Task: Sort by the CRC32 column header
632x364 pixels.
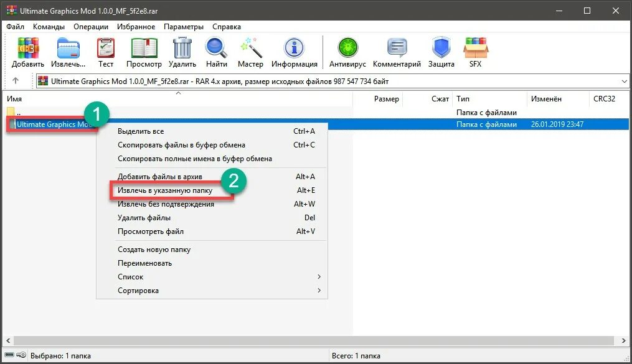Action: point(609,99)
